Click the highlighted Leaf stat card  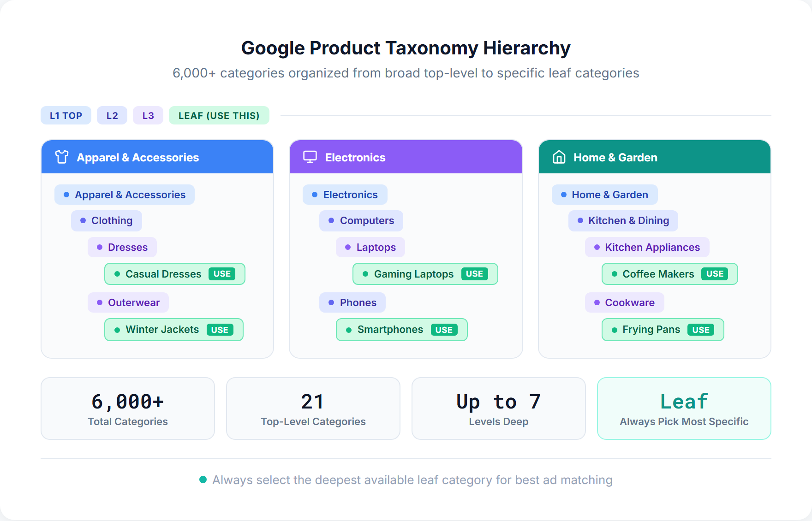click(x=683, y=408)
